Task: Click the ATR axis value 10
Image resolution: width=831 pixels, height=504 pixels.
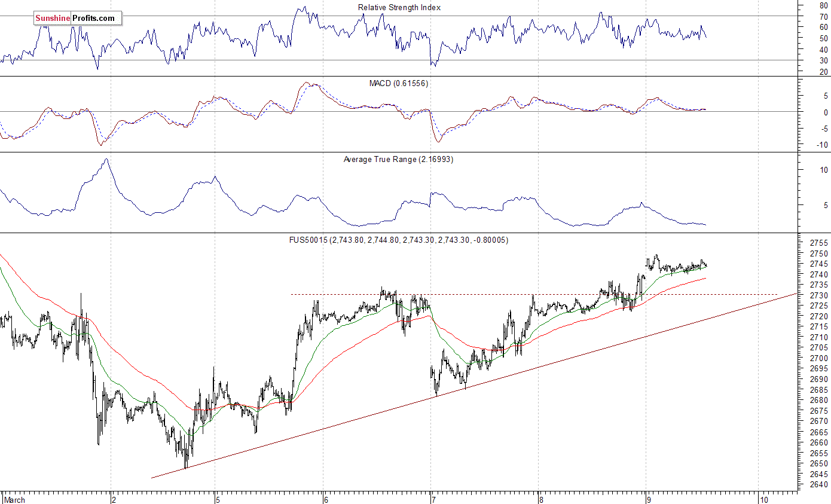Action: (x=823, y=170)
